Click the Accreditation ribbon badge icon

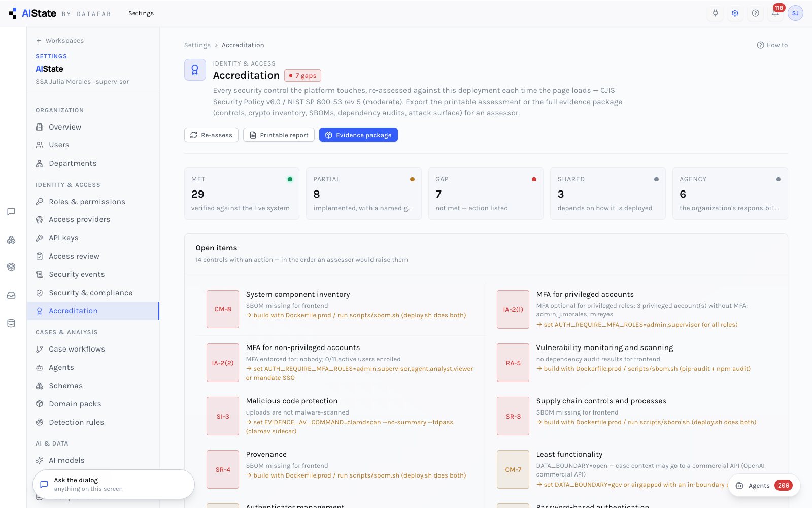coord(195,70)
